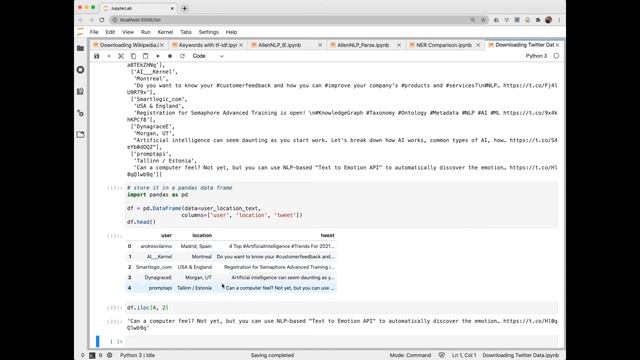Click the 'Smartlogic_com' user cell
The width and height of the screenshot is (640, 360).
point(154,267)
